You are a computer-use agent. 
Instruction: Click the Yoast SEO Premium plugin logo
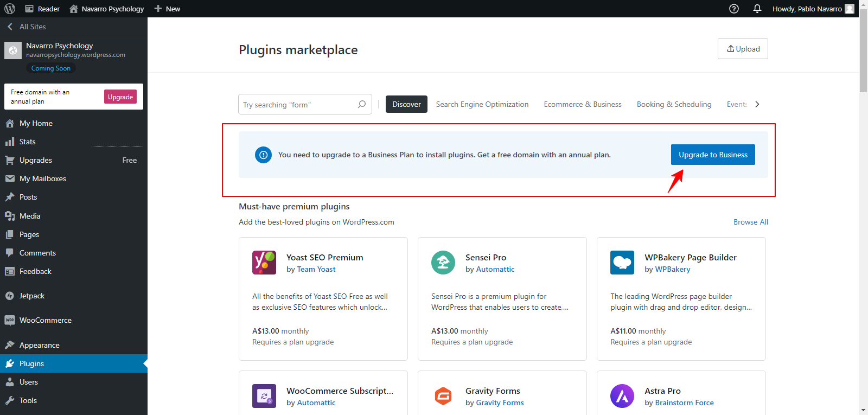point(264,263)
